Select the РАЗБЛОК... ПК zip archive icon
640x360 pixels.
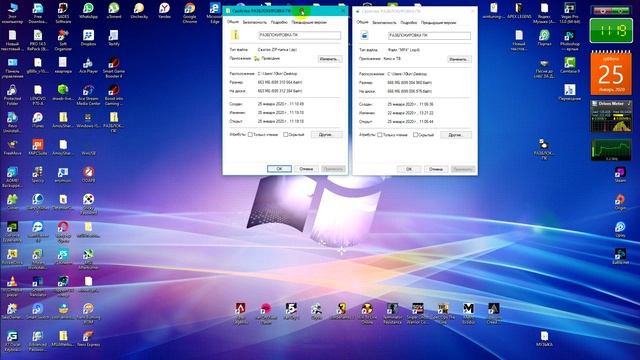(x=114, y=122)
